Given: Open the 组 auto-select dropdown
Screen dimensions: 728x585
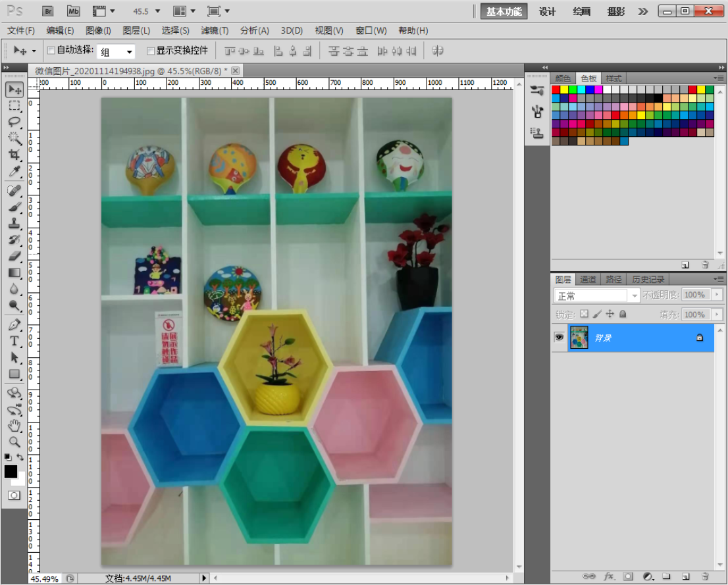Looking at the screenshot, I should tap(129, 51).
